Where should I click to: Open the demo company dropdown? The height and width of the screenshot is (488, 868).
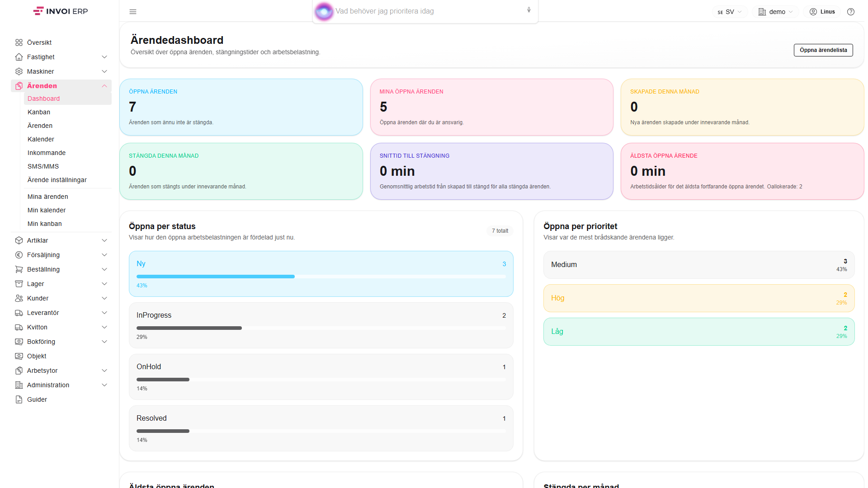(x=776, y=12)
